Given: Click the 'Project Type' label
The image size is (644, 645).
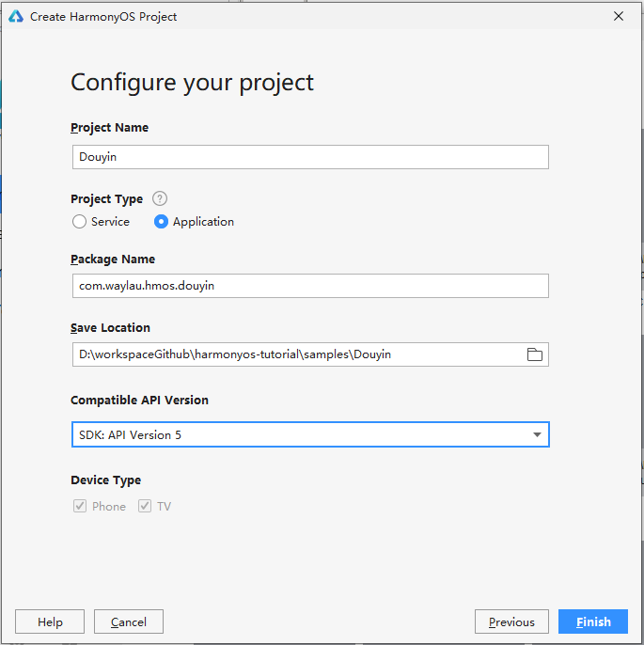Looking at the screenshot, I should (x=107, y=199).
